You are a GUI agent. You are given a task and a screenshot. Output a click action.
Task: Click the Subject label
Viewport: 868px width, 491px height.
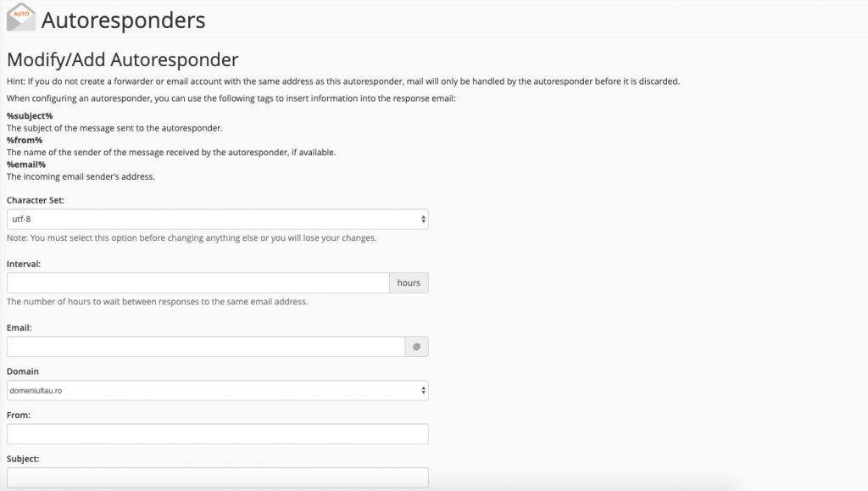pos(23,459)
